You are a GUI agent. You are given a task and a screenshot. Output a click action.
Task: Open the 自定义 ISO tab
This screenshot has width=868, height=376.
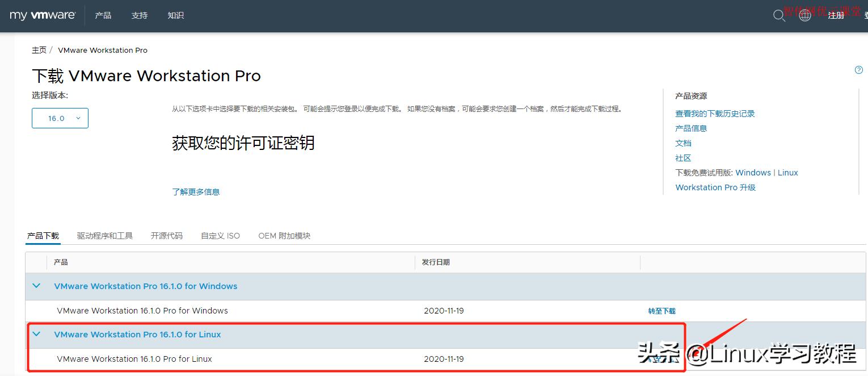tap(220, 235)
